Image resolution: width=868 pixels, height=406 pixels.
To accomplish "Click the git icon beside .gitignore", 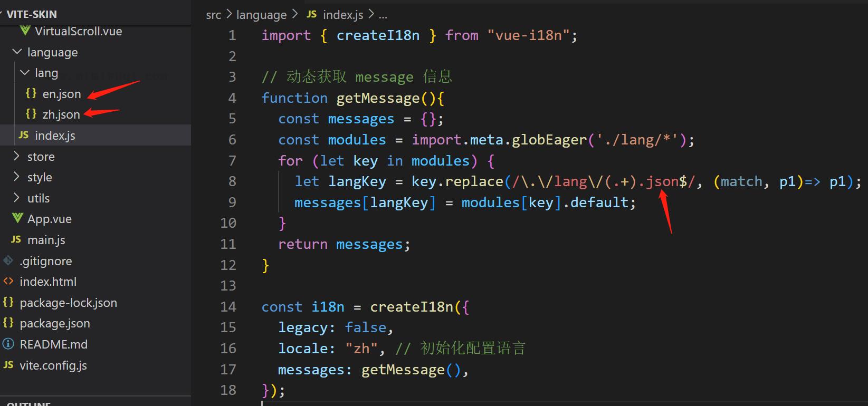I will (8, 260).
